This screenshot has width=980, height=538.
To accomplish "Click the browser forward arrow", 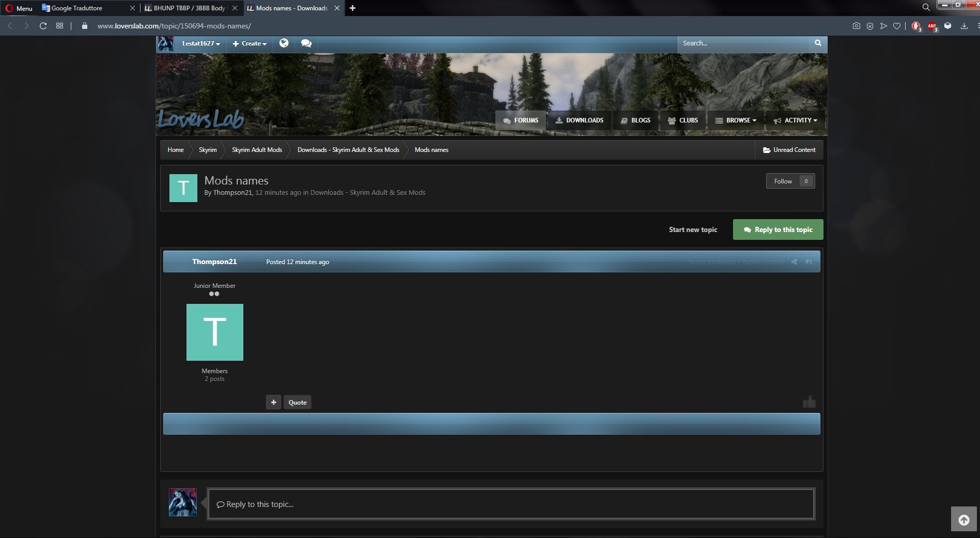I will [26, 26].
